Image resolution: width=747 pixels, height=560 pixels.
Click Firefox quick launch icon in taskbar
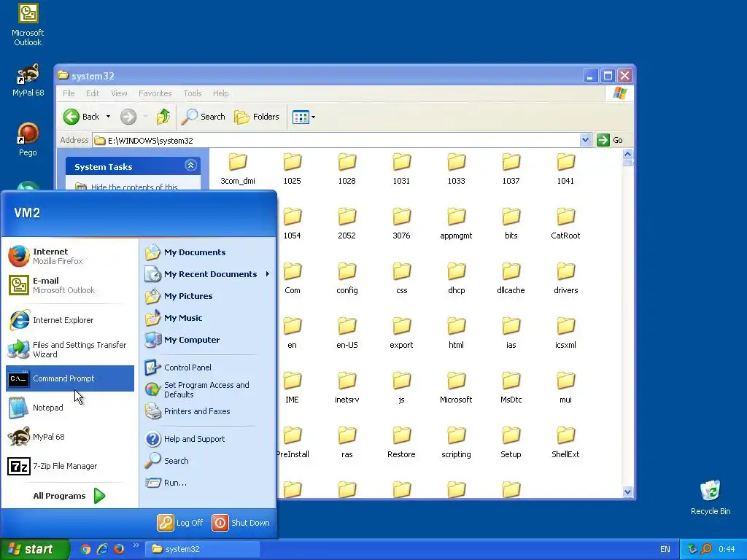coord(119,549)
